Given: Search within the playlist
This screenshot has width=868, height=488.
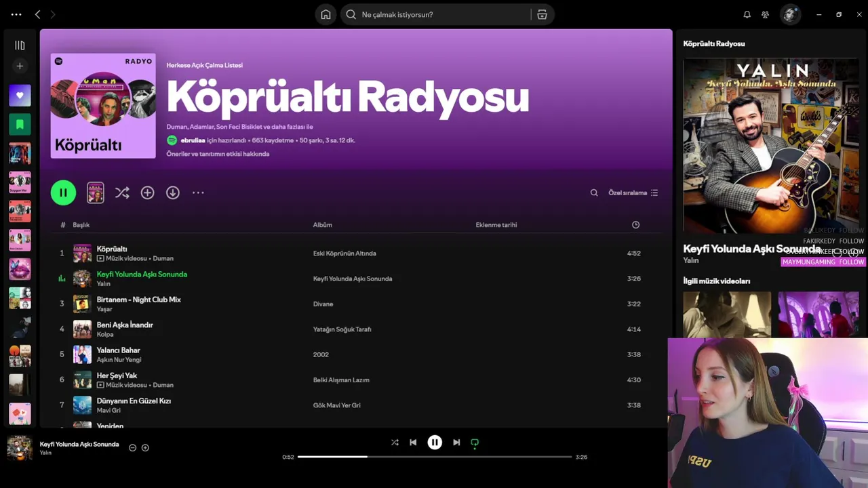Looking at the screenshot, I should coord(594,192).
